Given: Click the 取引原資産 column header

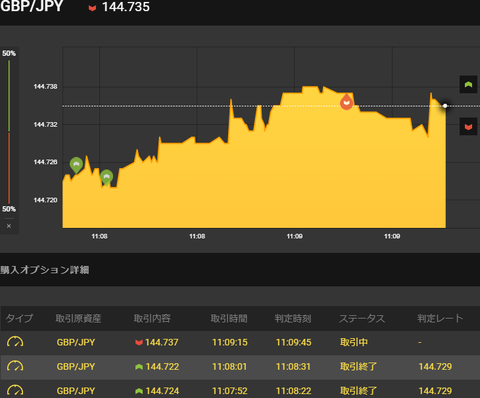Looking at the screenshot, I should click(x=78, y=318).
